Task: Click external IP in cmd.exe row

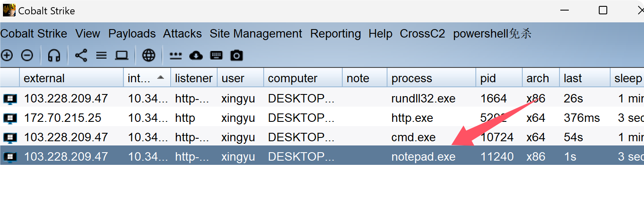Action: tap(66, 137)
